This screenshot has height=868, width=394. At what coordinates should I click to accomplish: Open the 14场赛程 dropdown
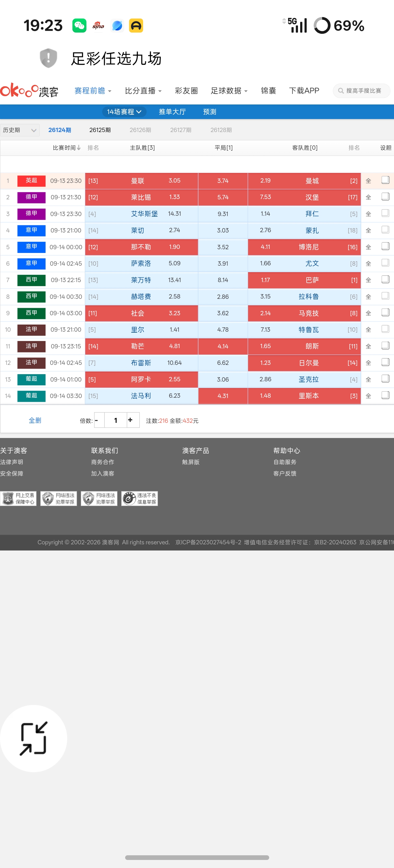[x=124, y=112]
